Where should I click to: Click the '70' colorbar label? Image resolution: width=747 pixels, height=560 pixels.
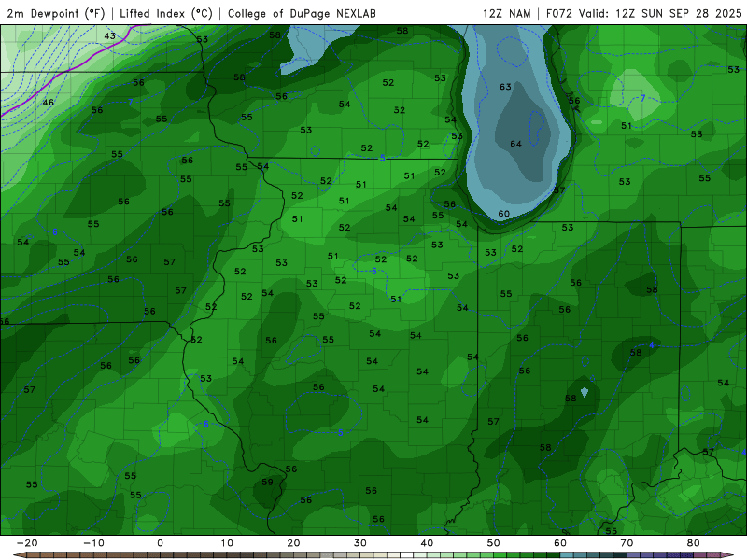click(x=627, y=543)
